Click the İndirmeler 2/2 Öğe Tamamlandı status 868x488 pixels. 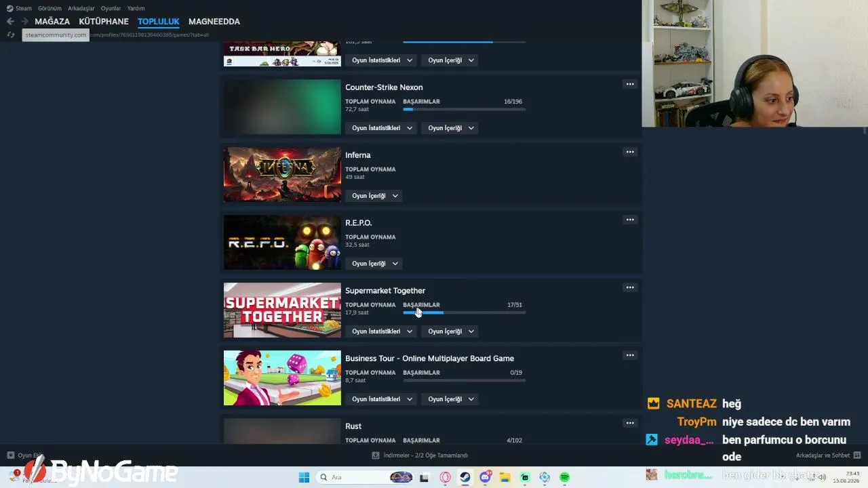426,455
